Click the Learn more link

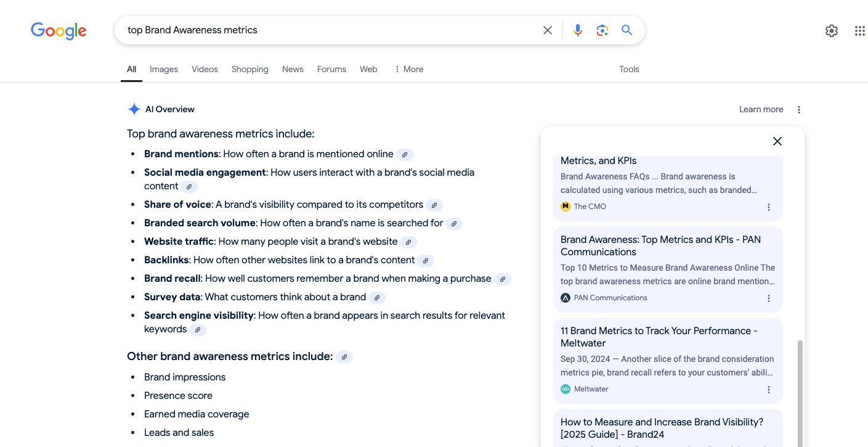pos(761,110)
